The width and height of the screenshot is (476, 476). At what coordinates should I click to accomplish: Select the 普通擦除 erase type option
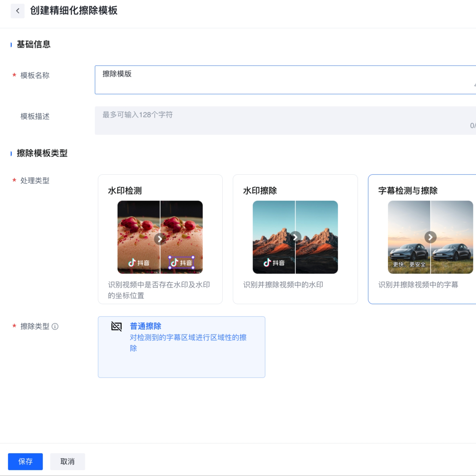pyautogui.click(x=181, y=347)
